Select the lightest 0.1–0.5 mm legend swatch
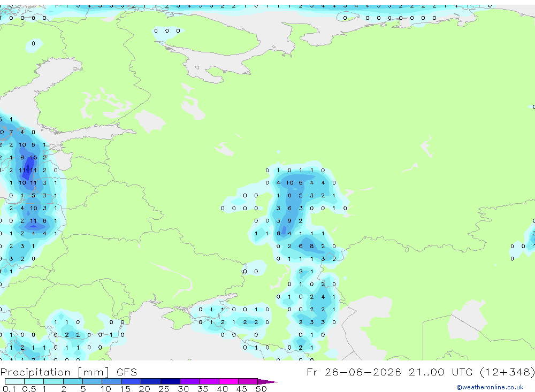Screen dimensions: 535x392 pyautogui.click(x=14, y=381)
